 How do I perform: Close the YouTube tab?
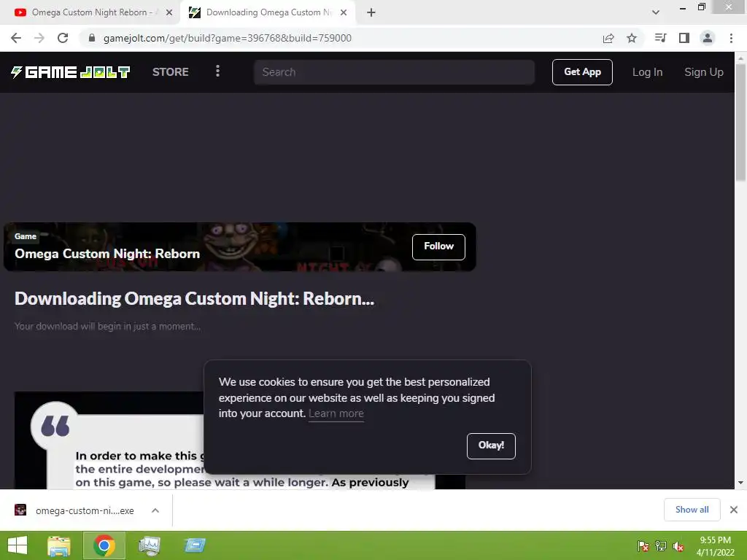coord(169,12)
